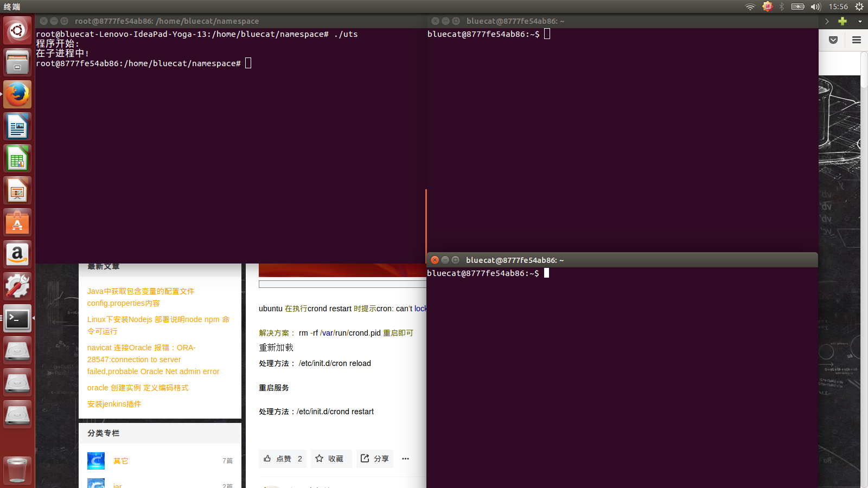Open the Firefox hamburger menu

coord(857,40)
